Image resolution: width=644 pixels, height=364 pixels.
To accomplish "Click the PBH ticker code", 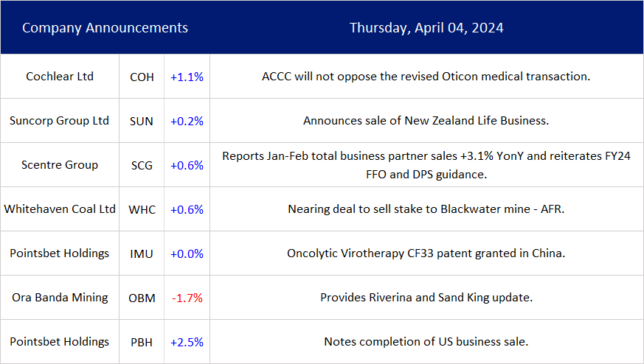I will 142,342.
